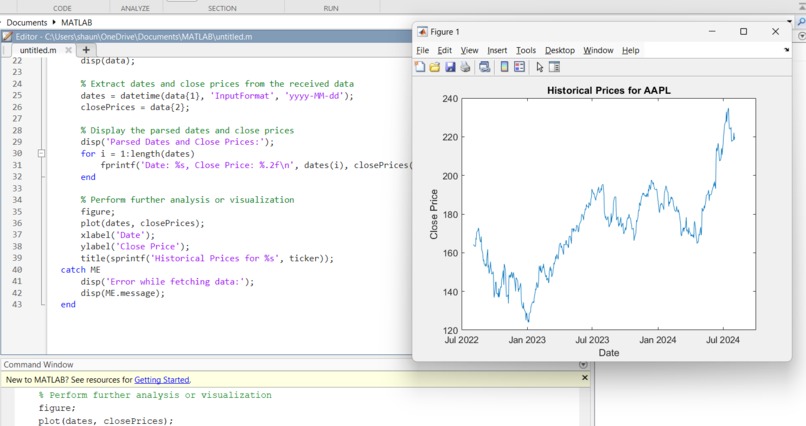This screenshot has height=426, width=806.
Task: Maximize the Figure 1 window
Action: click(743, 31)
